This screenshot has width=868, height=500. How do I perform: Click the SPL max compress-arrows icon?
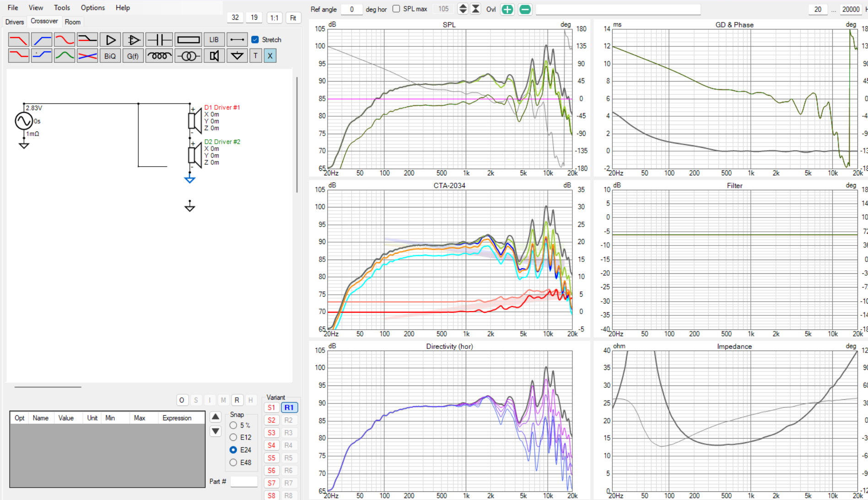pyautogui.click(x=476, y=9)
